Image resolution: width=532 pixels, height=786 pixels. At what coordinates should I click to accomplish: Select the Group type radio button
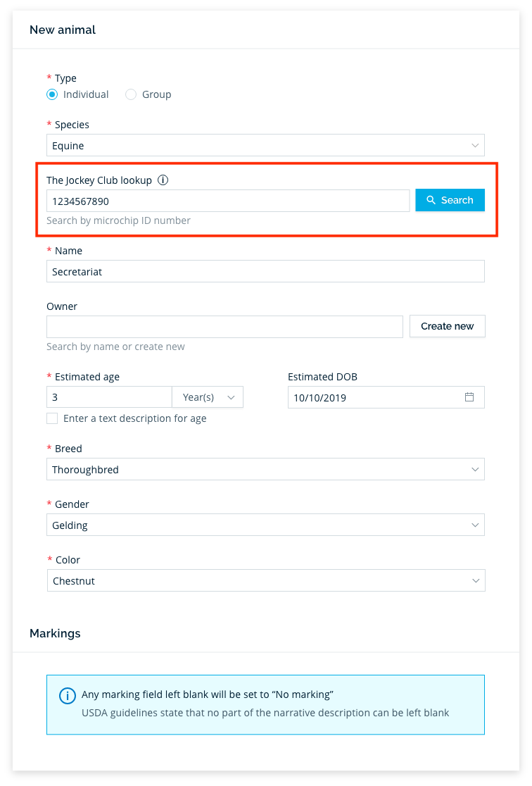[131, 94]
